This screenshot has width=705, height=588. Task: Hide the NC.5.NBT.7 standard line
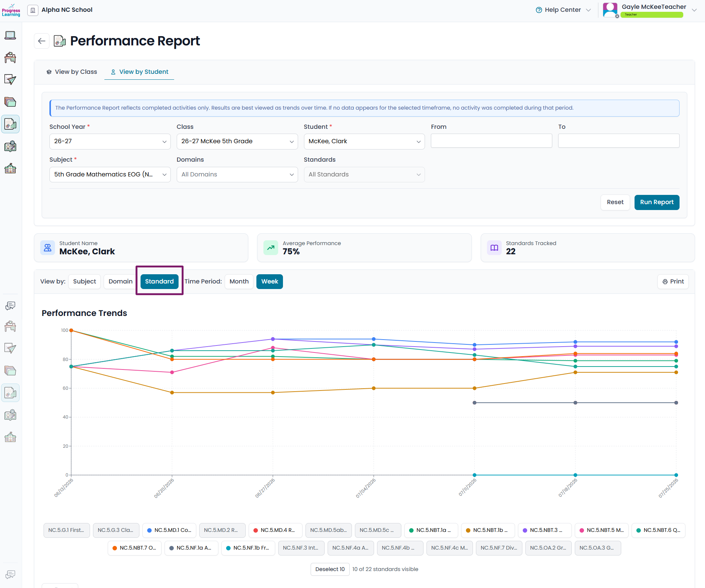coord(135,548)
